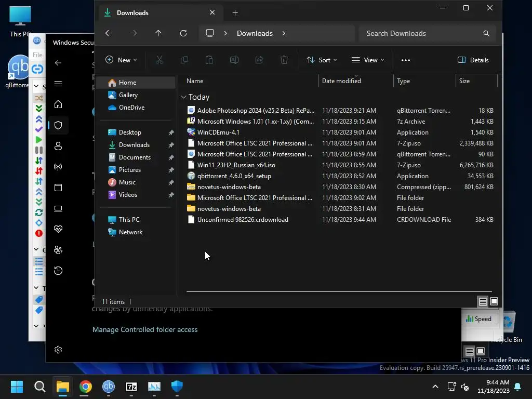Sort by Date modified column header
Image resolution: width=532 pixels, height=399 pixels.
click(x=356, y=81)
